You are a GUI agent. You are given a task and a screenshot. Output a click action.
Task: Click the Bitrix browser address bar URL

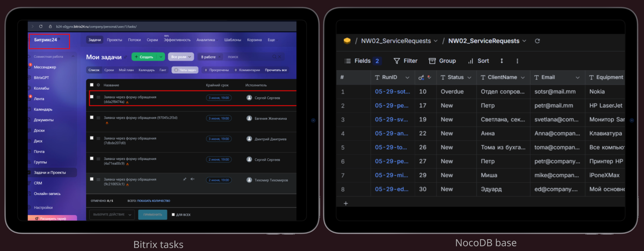coord(96,27)
